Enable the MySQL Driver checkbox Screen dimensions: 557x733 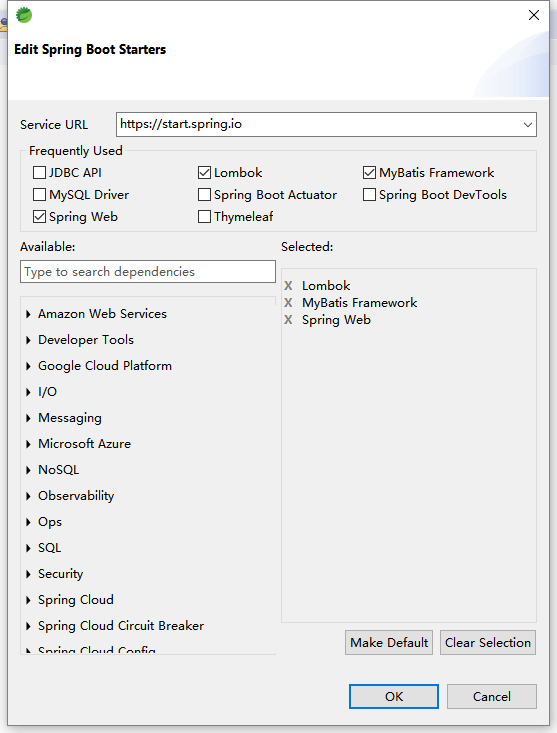click(39, 194)
